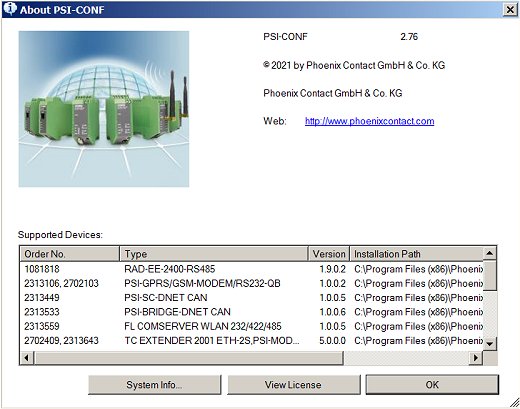Select the PSI-BRIDGE-DNET CAN entry
The height and width of the screenshot is (409, 520).
point(251,312)
